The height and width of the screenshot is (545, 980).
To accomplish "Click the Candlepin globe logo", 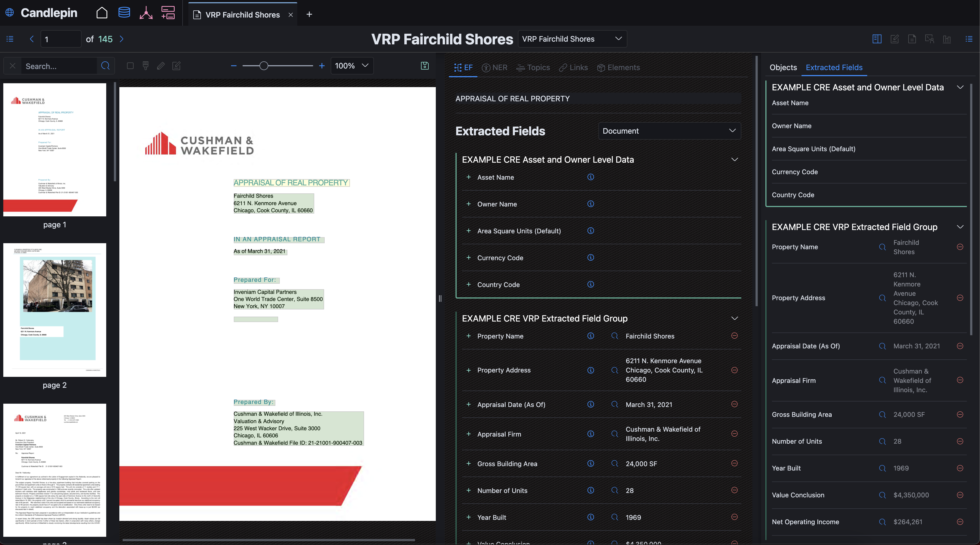I will point(10,13).
